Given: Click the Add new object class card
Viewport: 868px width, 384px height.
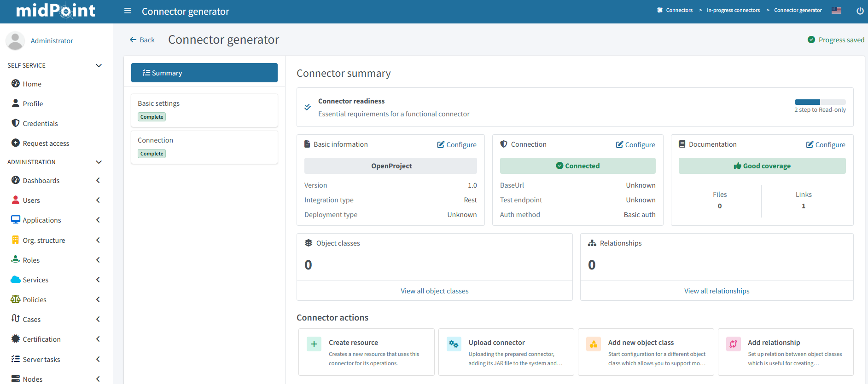Looking at the screenshot, I should 646,352.
